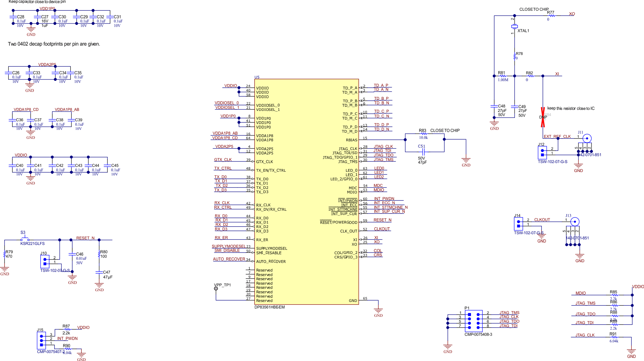
Task: Click the CLKOUT label at pin 52
Action: [382, 229]
